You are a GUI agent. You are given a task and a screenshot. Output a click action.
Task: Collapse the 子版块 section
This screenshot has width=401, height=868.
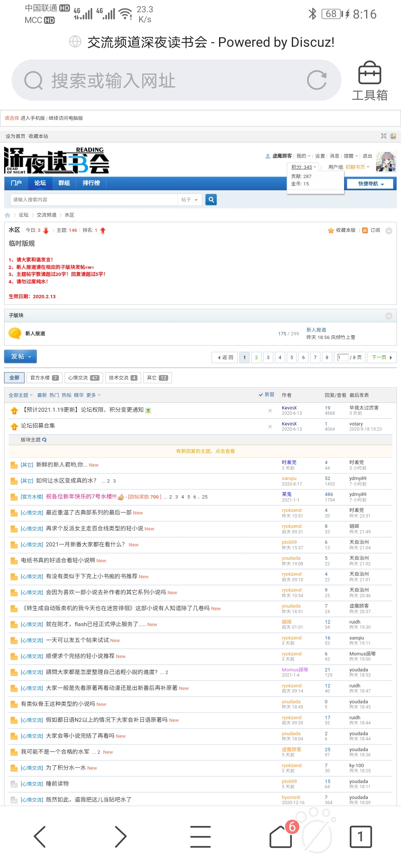coord(389,316)
